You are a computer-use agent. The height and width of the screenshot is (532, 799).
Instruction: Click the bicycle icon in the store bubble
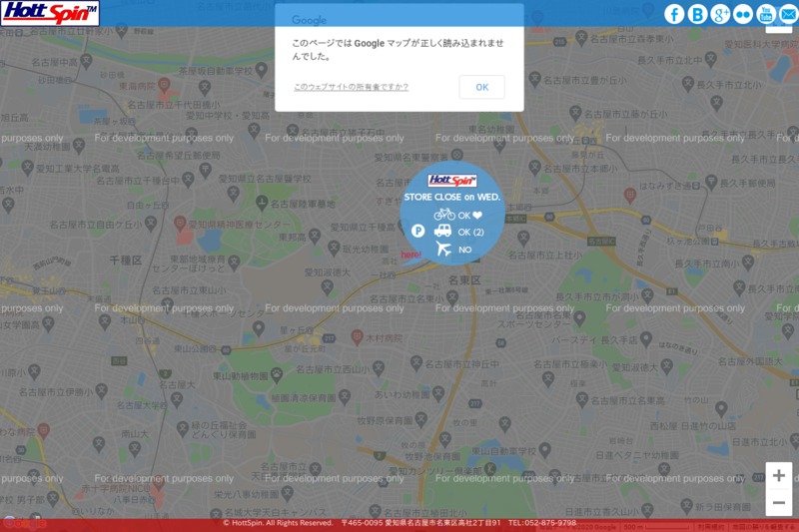click(x=444, y=215)
